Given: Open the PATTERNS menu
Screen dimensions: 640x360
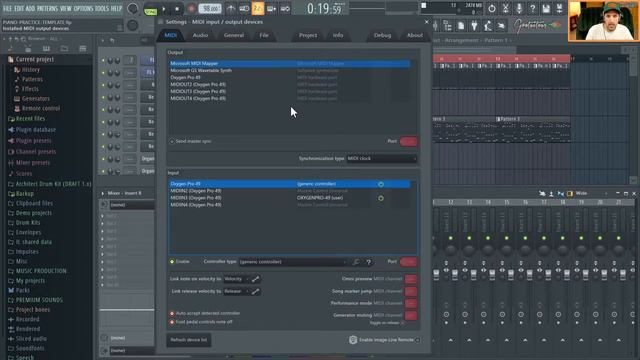Looking at the screenshot, I should [x=47, y=9].
